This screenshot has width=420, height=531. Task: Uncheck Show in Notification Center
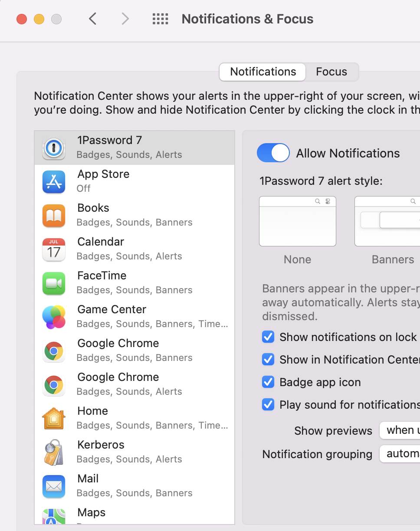coord(268,360)
